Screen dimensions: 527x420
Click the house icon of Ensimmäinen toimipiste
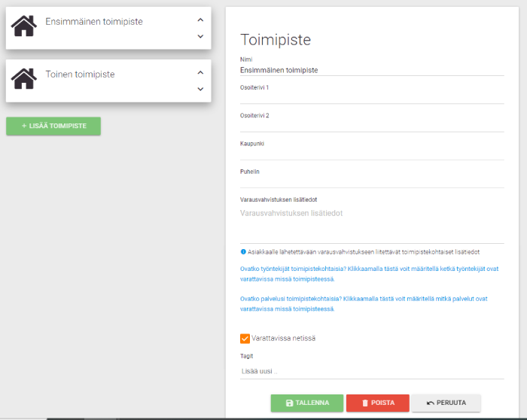click(24, 26)
